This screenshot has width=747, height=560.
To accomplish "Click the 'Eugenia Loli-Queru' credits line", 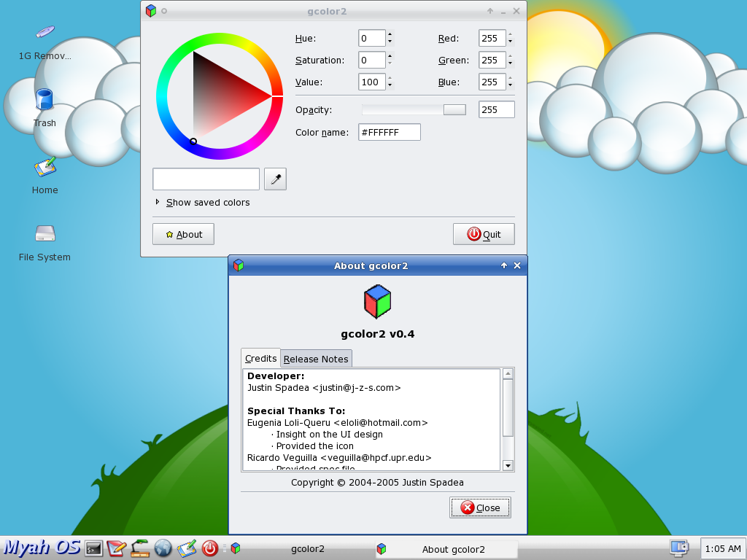I will tap(337, 422).
